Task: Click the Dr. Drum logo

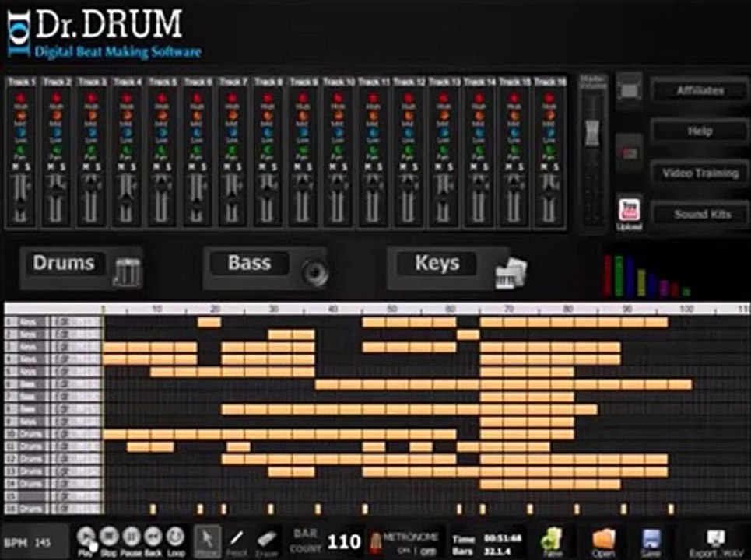Action: 104,34
